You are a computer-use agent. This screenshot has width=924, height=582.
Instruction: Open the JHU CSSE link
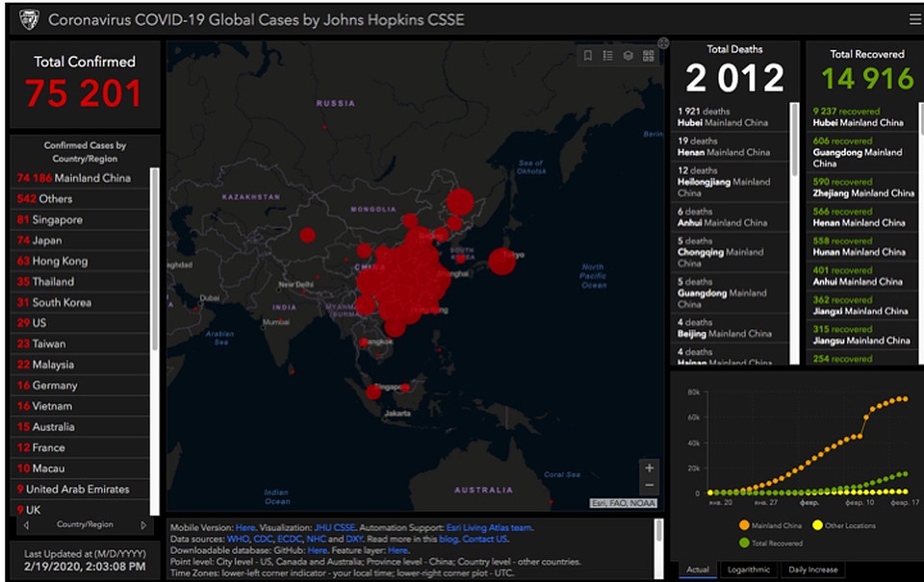[335, 528]
